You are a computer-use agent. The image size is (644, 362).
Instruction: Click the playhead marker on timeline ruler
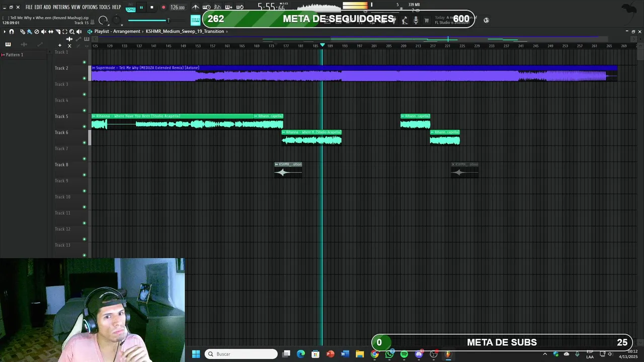click(x=323, y=45)
